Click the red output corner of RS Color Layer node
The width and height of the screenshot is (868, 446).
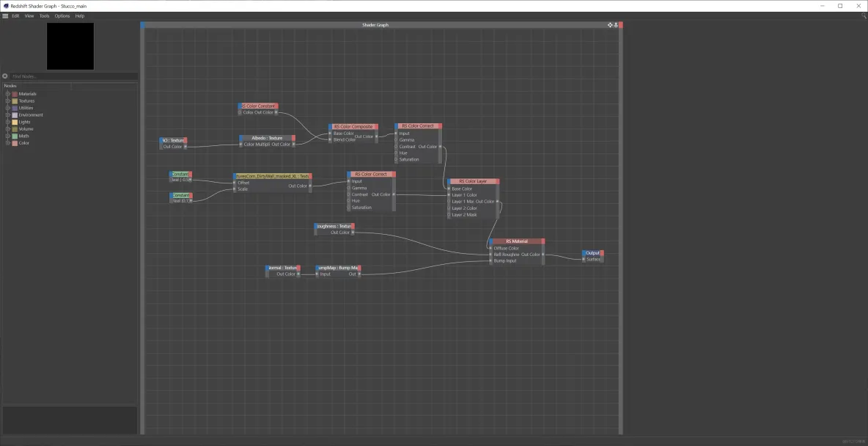(498, 181)
